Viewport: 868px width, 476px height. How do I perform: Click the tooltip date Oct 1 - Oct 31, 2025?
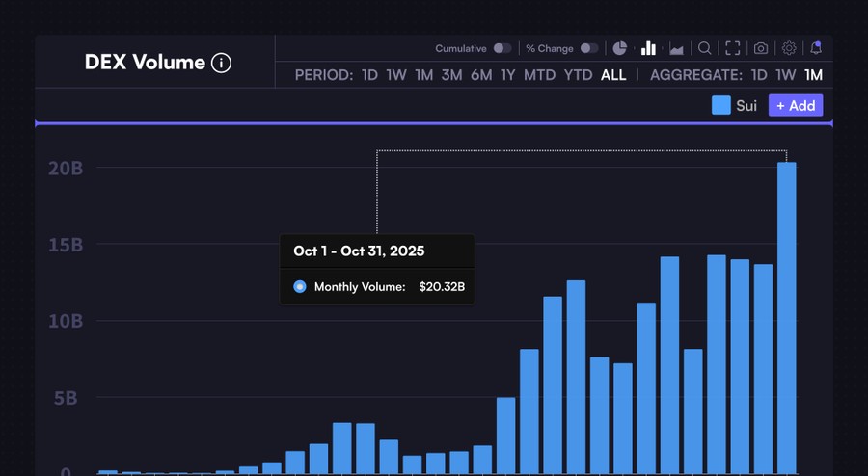point(359,251)
